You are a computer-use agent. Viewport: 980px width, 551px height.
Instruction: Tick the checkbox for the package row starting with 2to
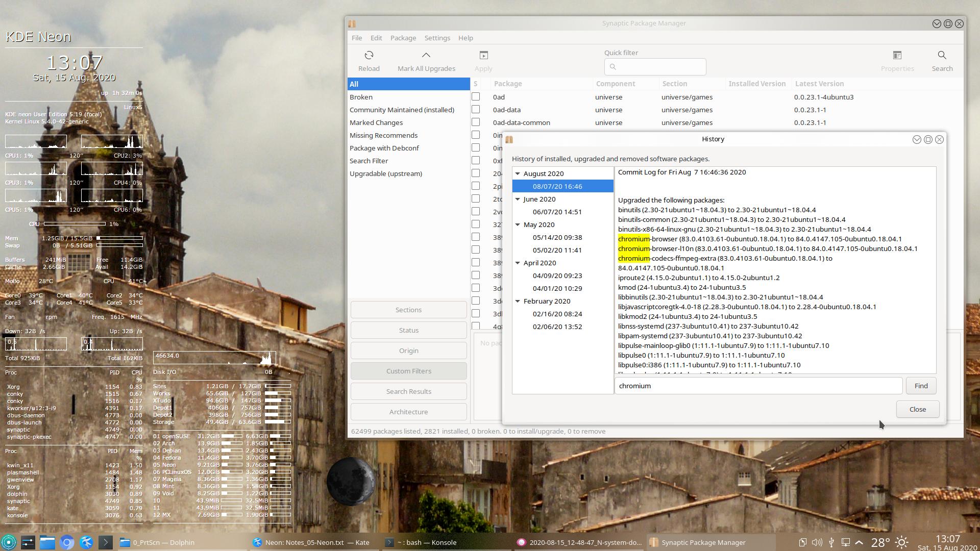476,198
